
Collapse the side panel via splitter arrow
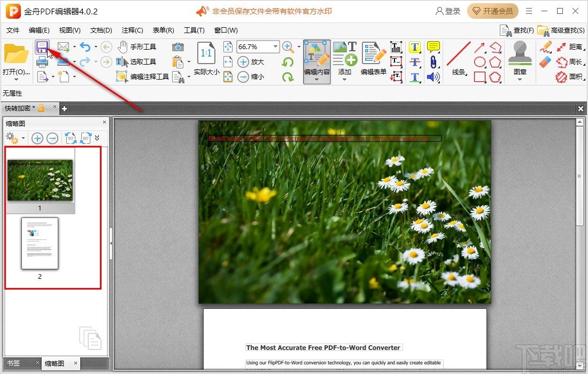[111, 243]
